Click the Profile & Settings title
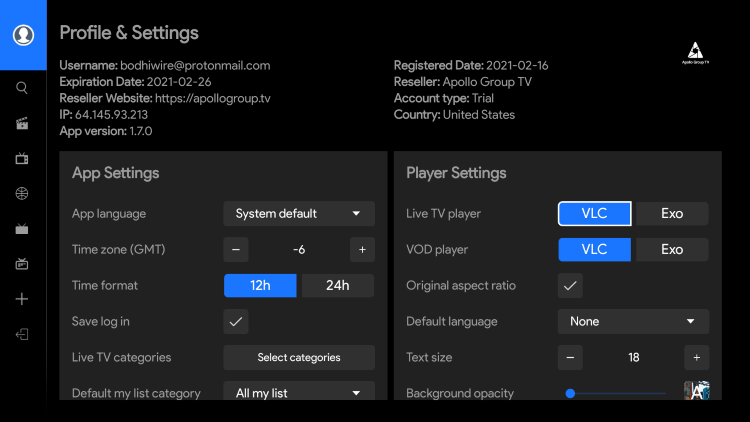 (129, 33)
